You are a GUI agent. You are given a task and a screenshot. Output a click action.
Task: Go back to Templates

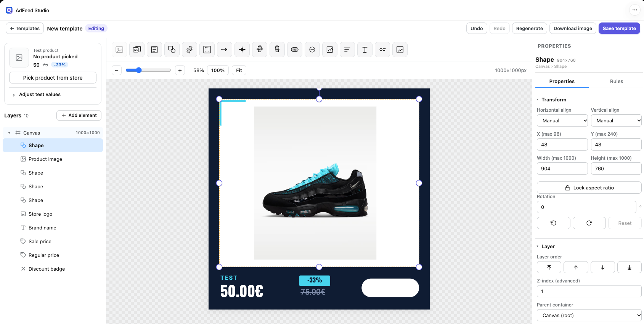pyautogui.click(x=25, y=28)
